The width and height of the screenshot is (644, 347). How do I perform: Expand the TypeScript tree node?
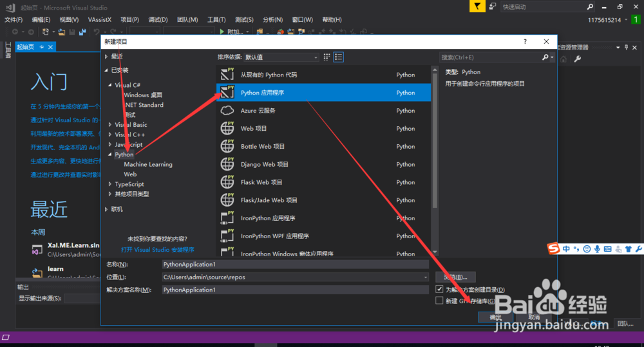tap(110, 184)
